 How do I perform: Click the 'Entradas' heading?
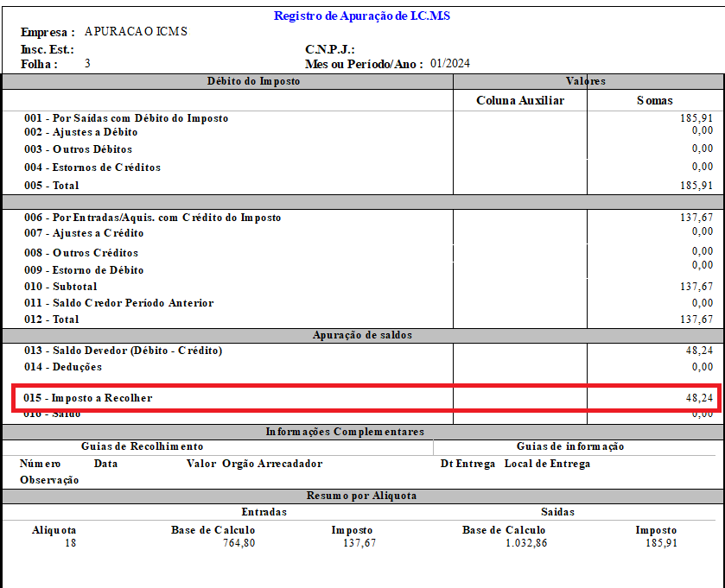[264, 512]
